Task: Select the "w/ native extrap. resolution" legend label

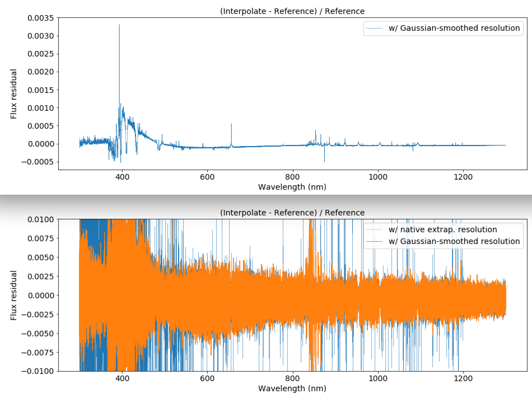Action: [443, 230]
